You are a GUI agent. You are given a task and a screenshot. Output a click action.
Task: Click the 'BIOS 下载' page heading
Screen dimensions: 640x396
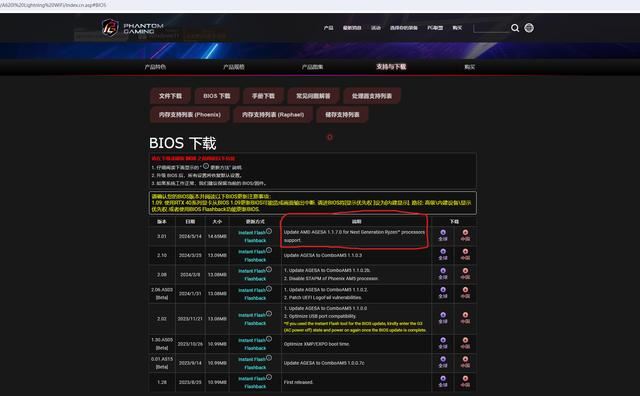click(182, 143)
